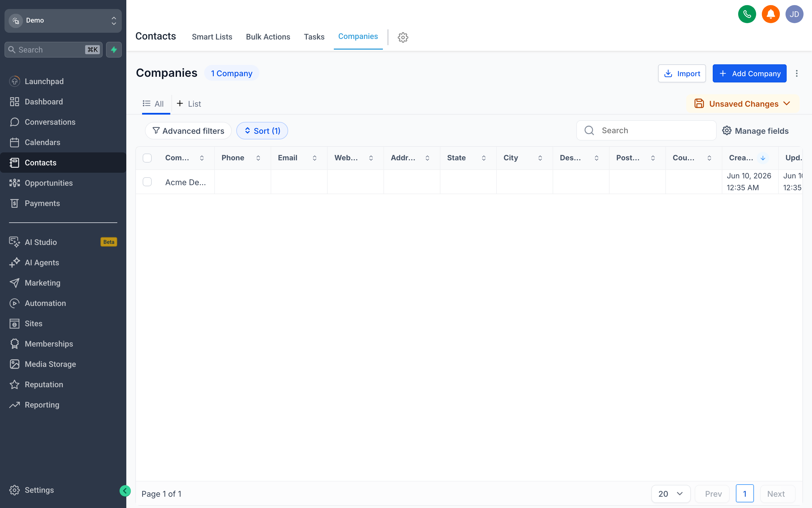Open the page size 20 dropdown
Screen dimensions: 812x508
click(671, 494)
